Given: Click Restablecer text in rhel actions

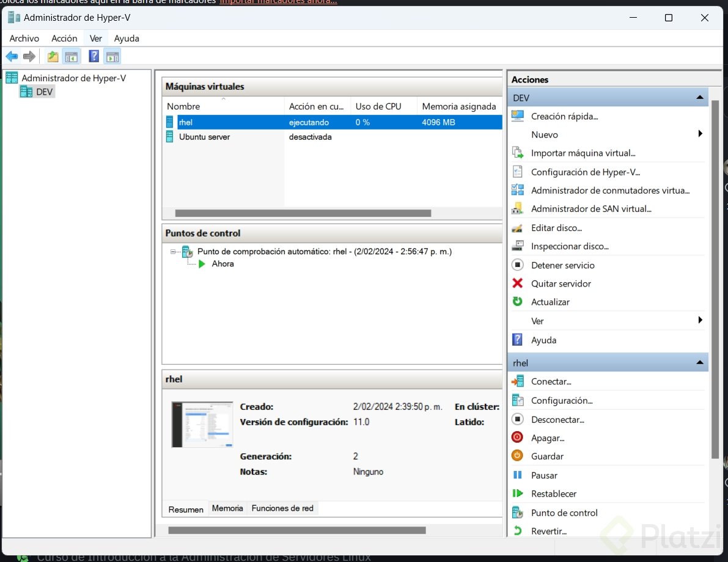Looking at the screenshot, I should tap(553, 494).
